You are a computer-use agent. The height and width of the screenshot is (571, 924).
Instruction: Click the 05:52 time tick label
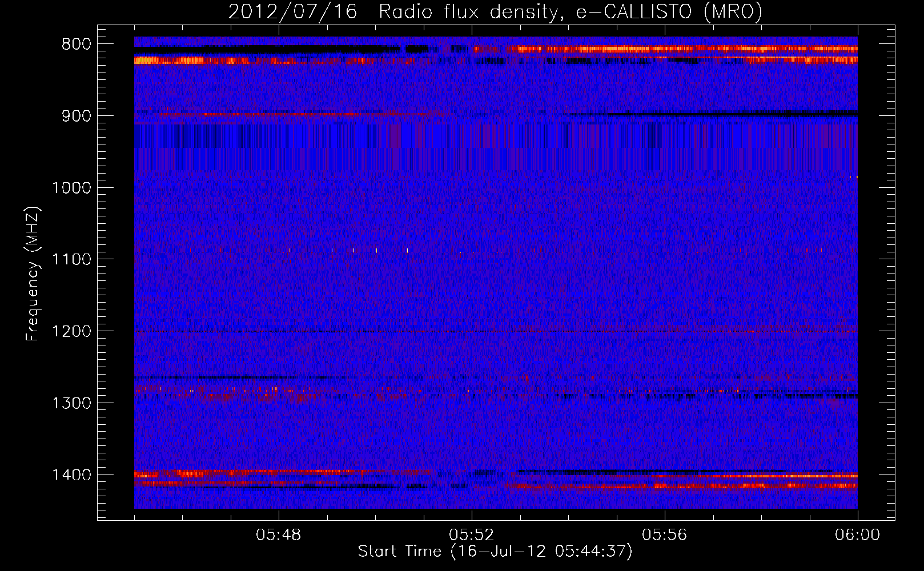tap(472, 535)
